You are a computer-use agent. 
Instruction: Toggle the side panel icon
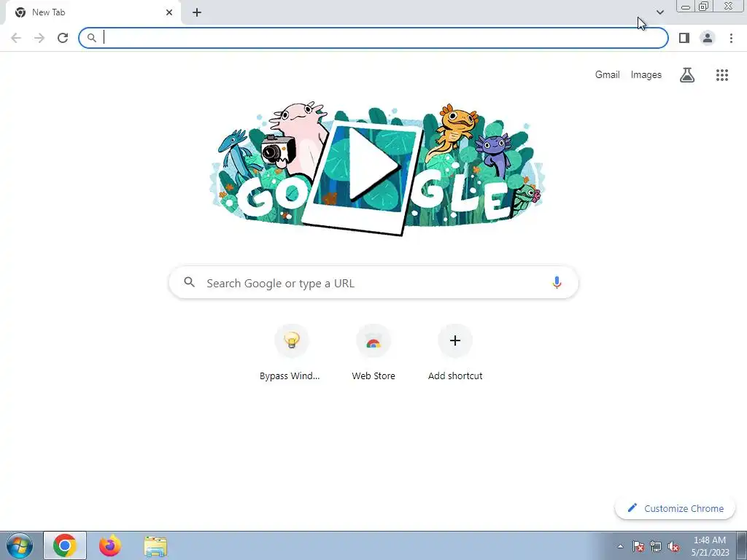(684, 38)
